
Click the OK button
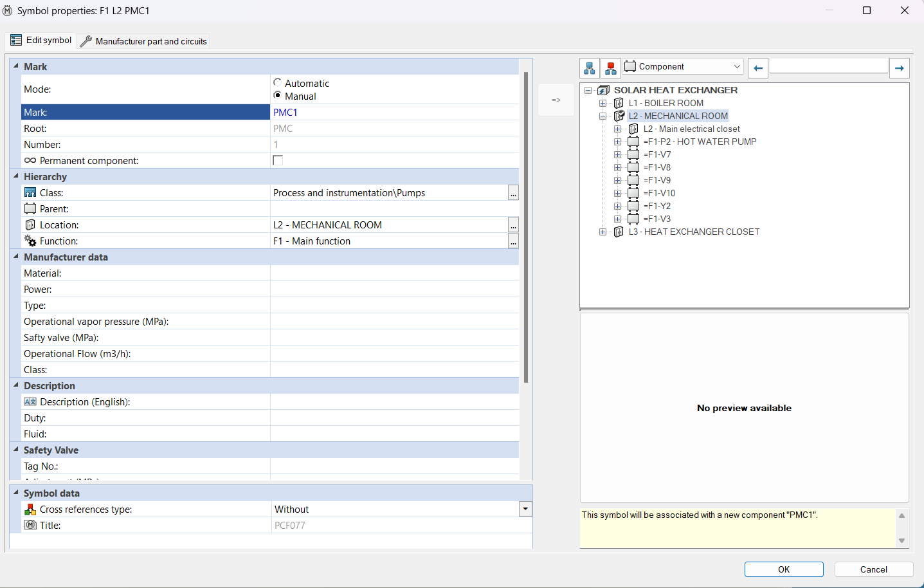[784, 569]
